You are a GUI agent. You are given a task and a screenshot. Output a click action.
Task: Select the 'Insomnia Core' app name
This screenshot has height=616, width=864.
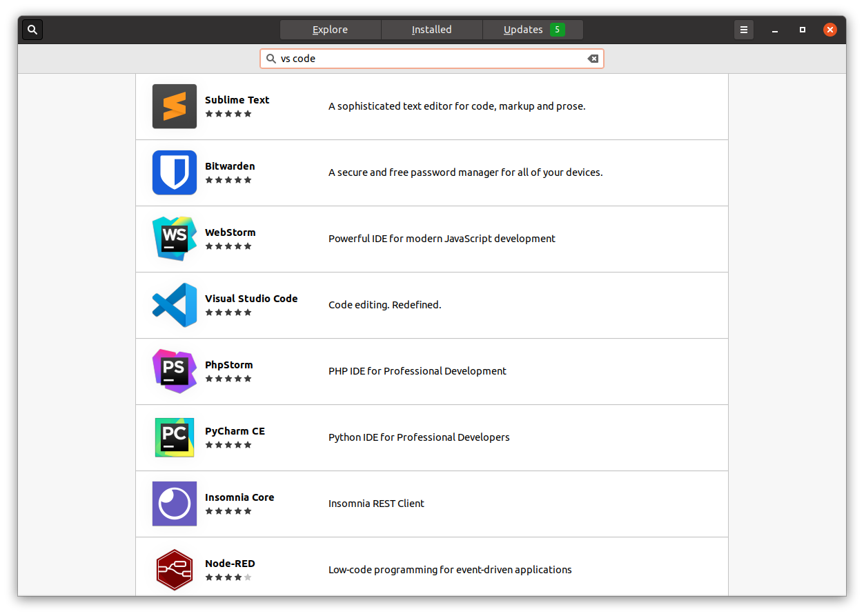pos(239,497)
